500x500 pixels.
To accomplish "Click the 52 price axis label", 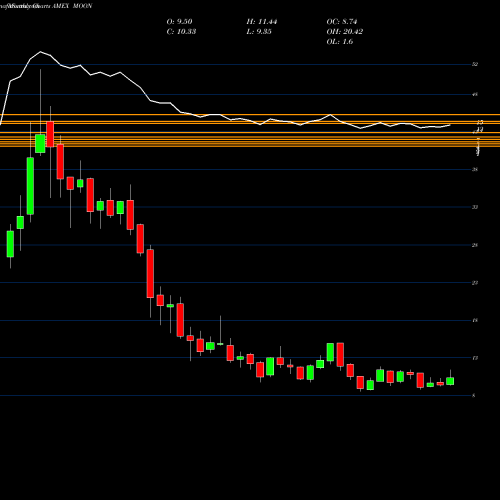I will 475,64.
